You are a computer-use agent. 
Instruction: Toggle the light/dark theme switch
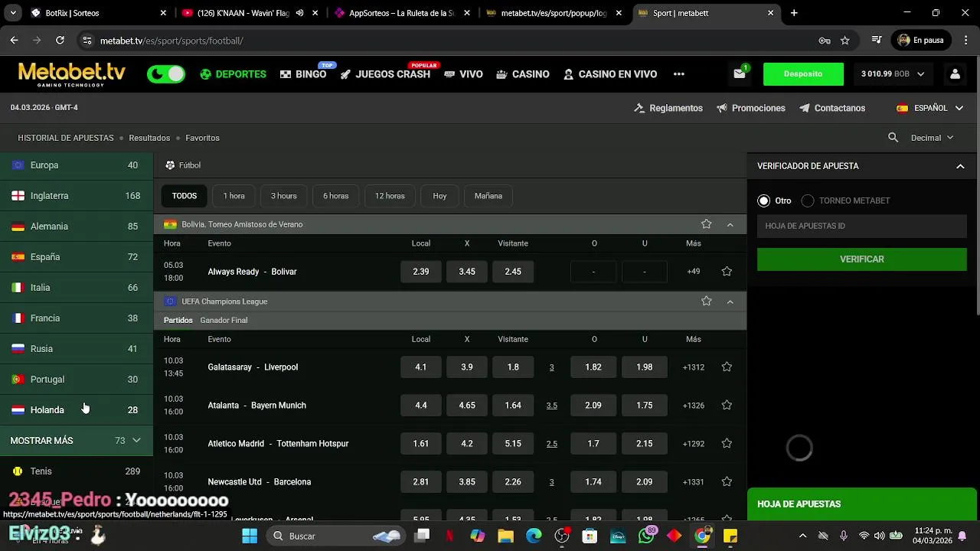click(x=166, y=74)
